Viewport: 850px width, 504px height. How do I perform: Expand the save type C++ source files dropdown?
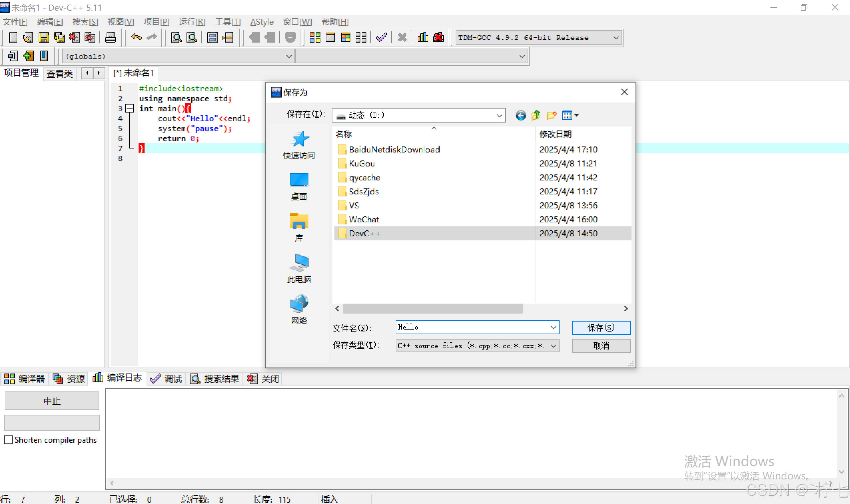(553, 346)
